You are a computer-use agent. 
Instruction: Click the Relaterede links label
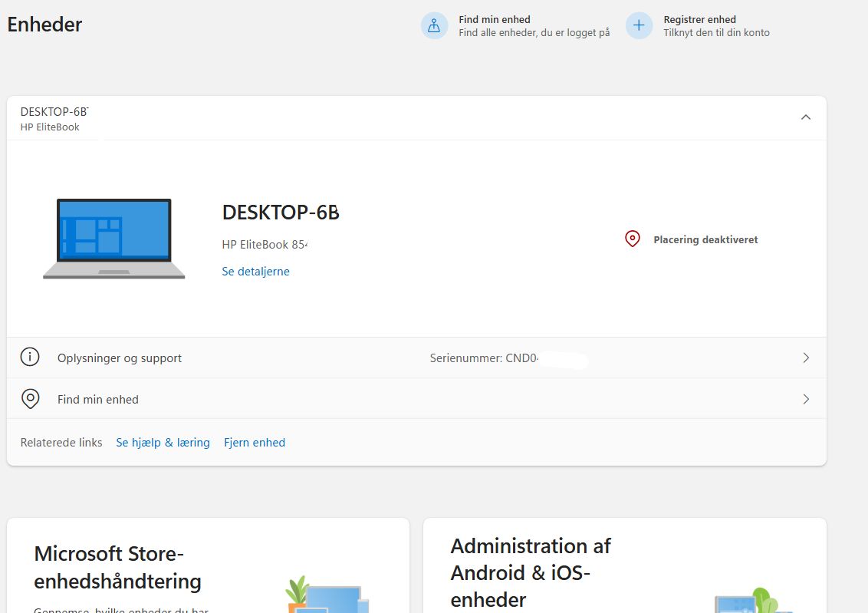pyautogui.click(x=61, y=443)
